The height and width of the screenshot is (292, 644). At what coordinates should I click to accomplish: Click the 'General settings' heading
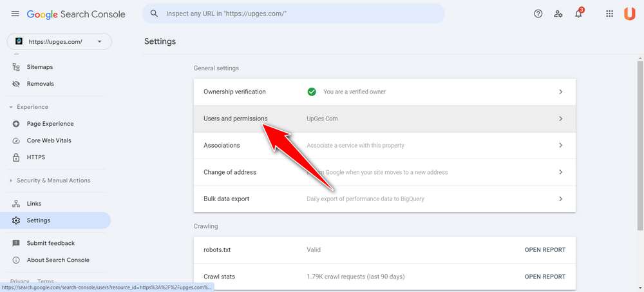point(216,68)
